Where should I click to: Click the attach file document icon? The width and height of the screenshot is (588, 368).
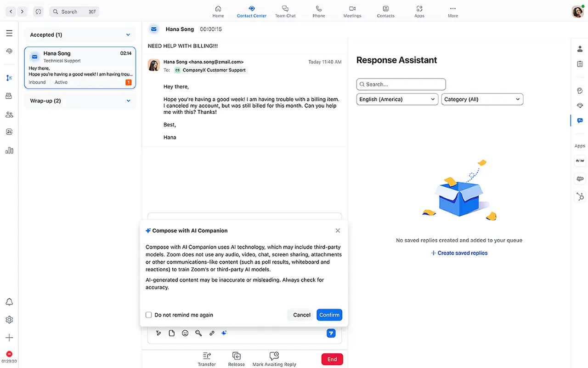click(172, 333)
